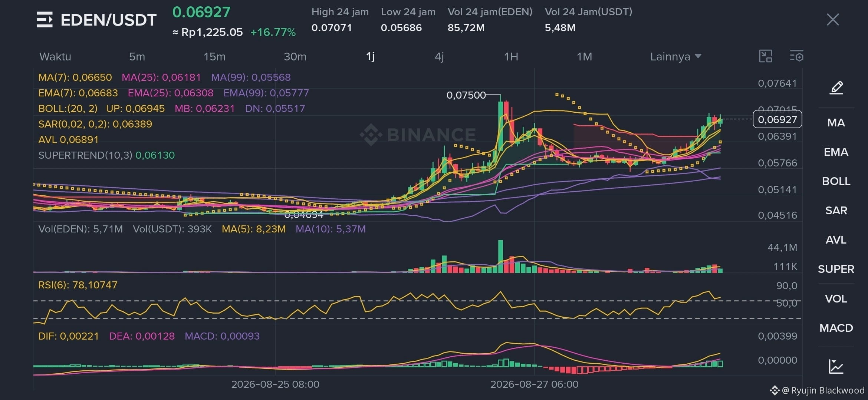Click the +16.77% change value
The width and height of the screenshot is (868, 400).
(273, 32)
